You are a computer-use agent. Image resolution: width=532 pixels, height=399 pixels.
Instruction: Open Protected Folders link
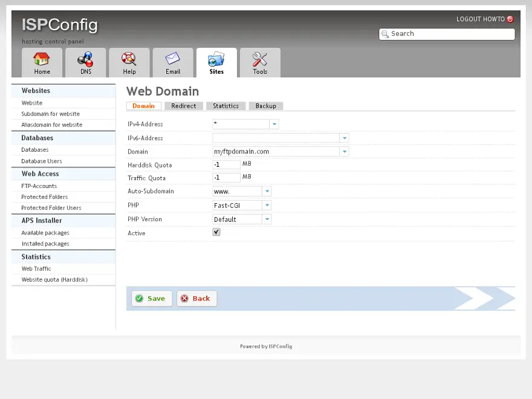[45, 197]
